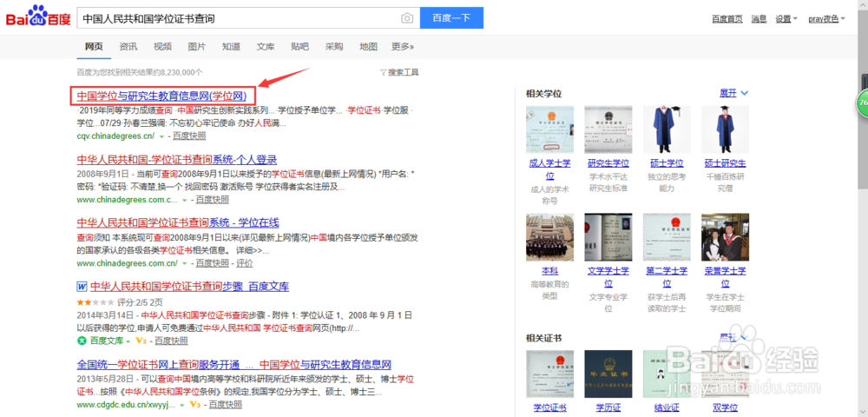The width and height of the screenshot is (868, 417).
Task: Expand the 相关证书 section
Action: (x=733, y=337)
